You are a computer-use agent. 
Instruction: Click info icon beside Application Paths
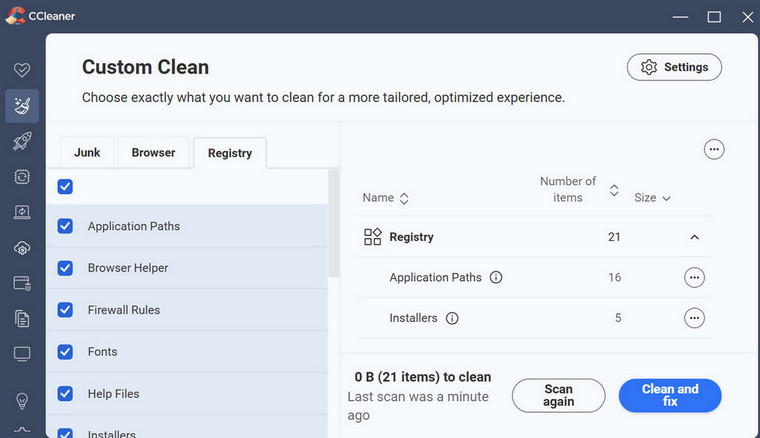coord(496,278)
